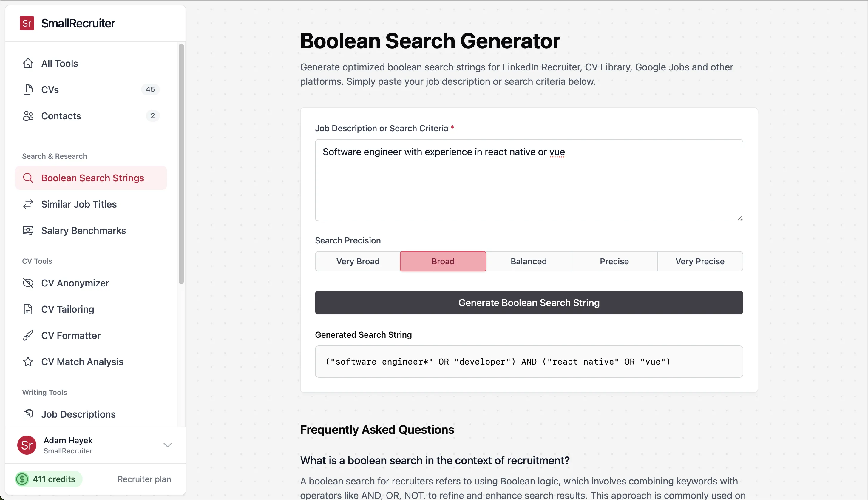The width and height of the screenshot is (868, 500).
Task: Choose Very Precise search precision
Action: (x=700, y=261)
